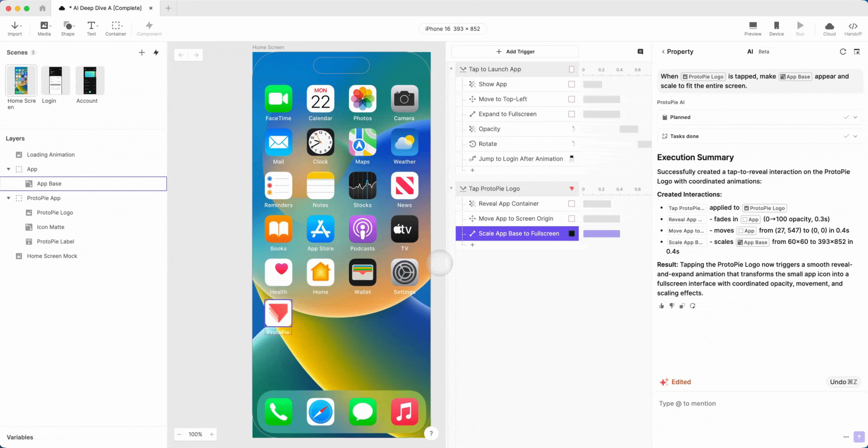Open the Shape tool
Image resolution: width=868 pixels, height=448 pixels.
click(x=67, y=28)
